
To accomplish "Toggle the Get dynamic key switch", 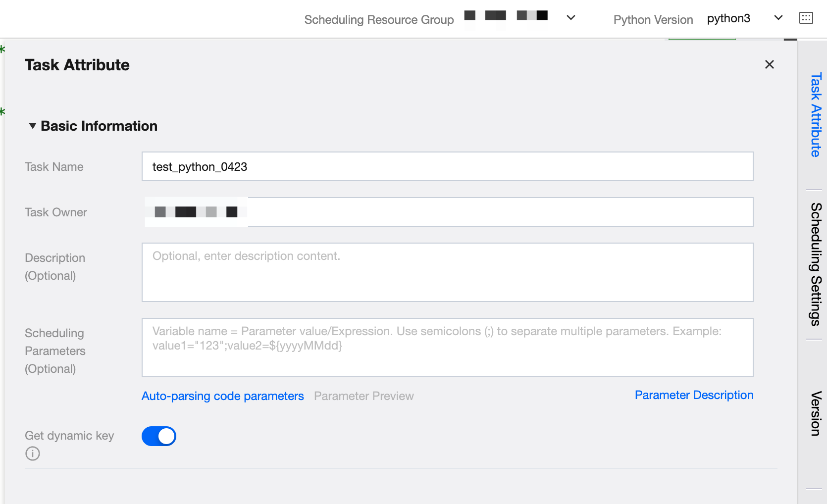I will pyautogui.click(x=159, y=436).
